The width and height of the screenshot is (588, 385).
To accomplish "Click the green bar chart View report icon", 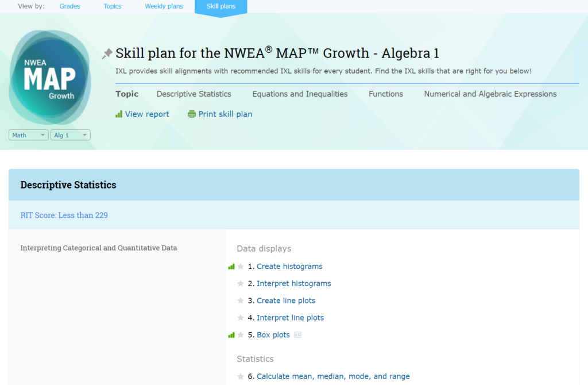I will (119, 114).
